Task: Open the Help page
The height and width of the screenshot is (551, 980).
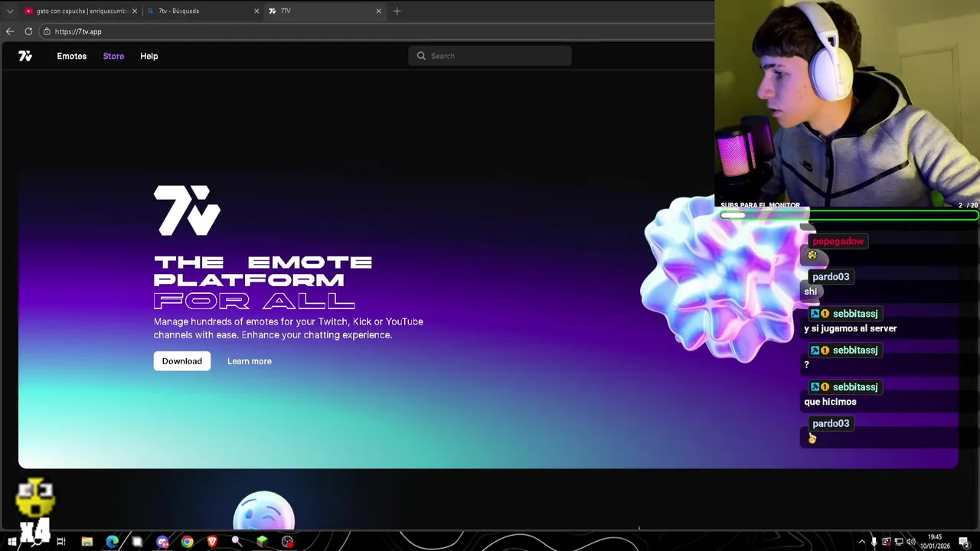Action: [x=149, y=56]
